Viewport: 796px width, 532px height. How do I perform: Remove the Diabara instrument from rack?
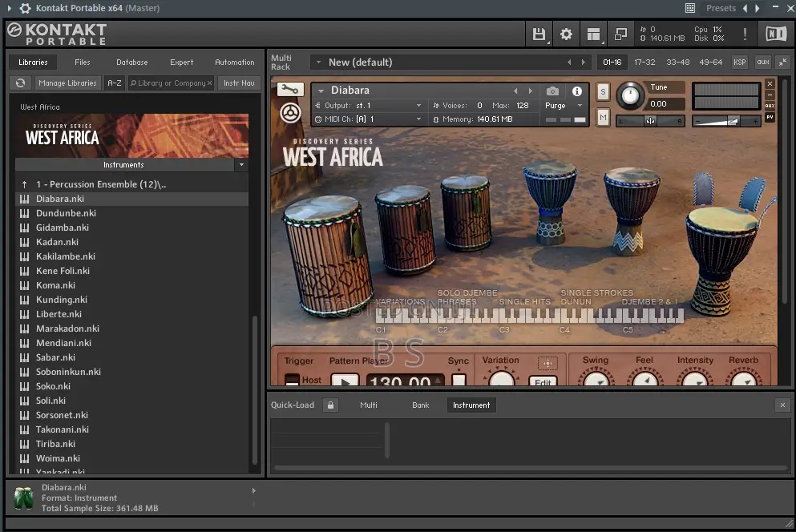(x=770, y=84)
